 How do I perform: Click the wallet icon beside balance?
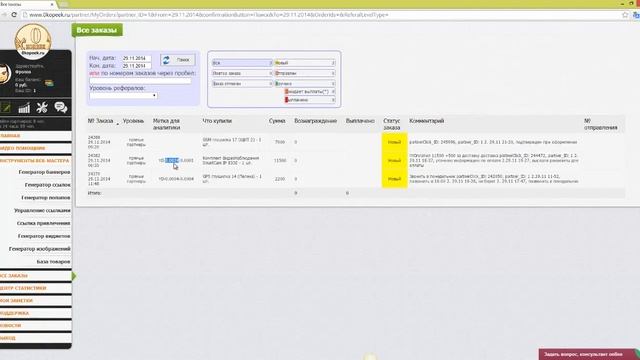click(x=49, y=83)
